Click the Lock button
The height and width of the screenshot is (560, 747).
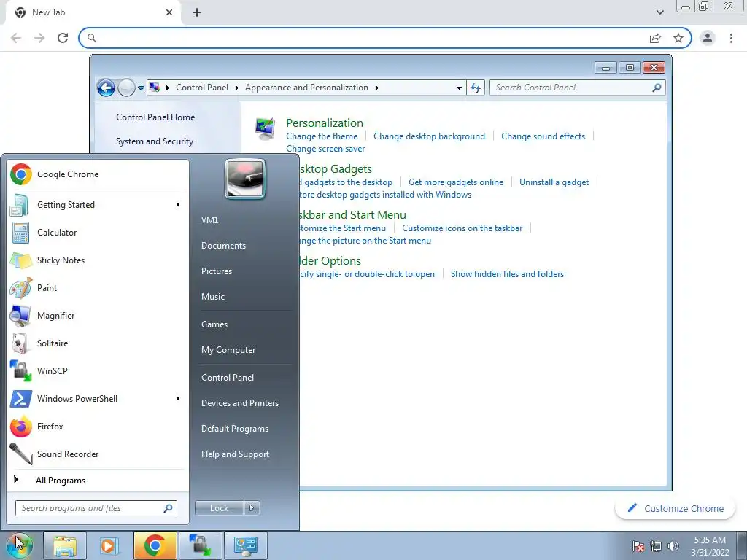tap(220, 508)
